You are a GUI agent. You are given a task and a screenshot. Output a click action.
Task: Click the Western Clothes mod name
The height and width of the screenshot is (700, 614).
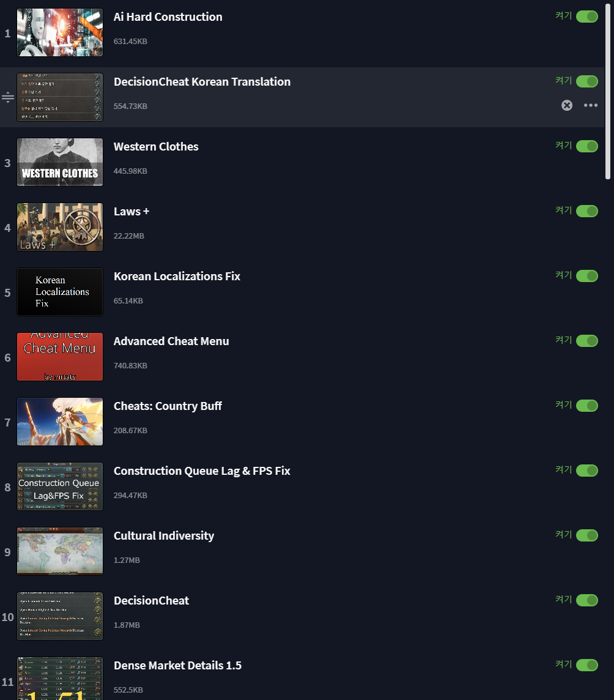pos(156,146)
